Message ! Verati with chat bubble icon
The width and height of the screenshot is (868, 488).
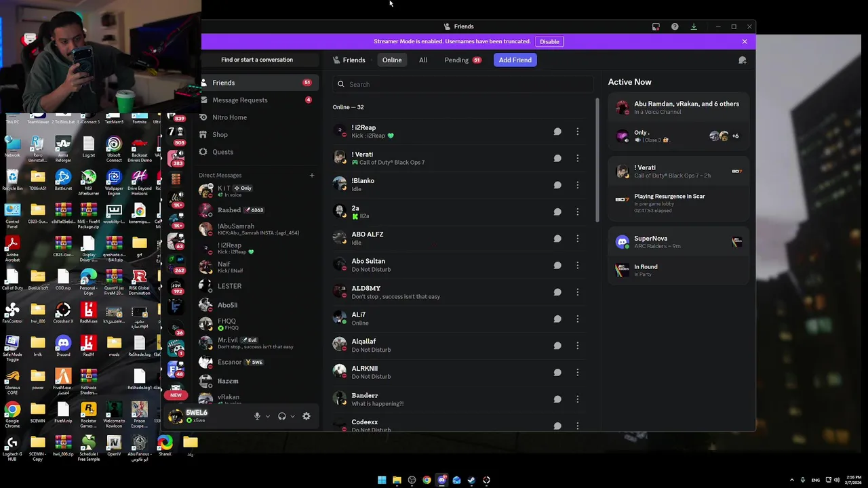tap(557, 158)
